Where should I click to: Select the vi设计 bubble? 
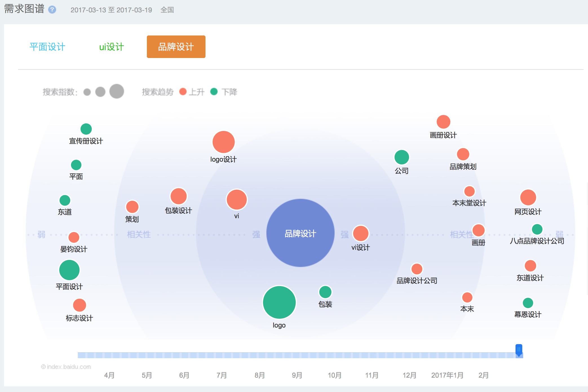click(361, 233)
